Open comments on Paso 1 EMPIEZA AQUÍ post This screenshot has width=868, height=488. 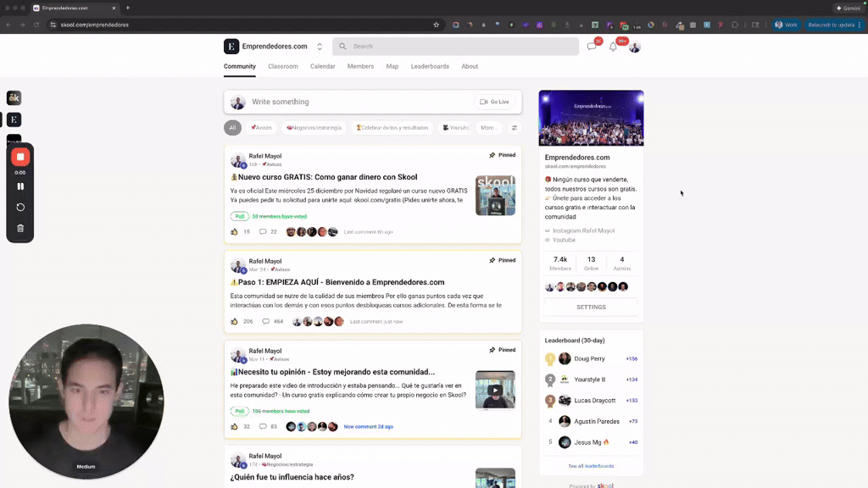pos(272,321)
